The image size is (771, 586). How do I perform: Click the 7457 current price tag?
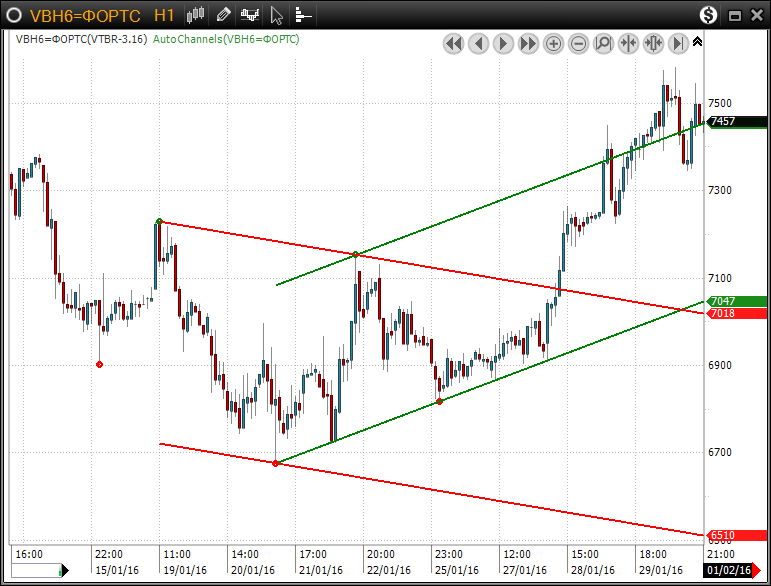(724, 121)
